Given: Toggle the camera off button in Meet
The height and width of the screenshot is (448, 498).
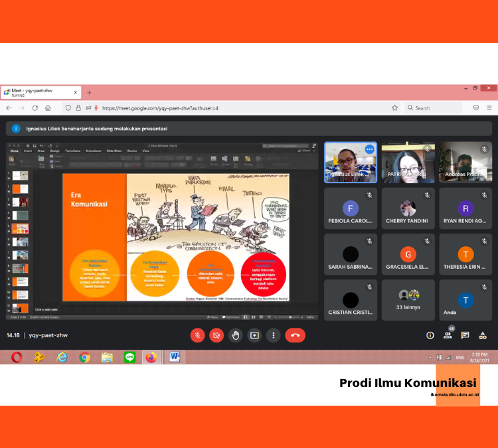Looking at the screenshot, I should pos(216,335).
